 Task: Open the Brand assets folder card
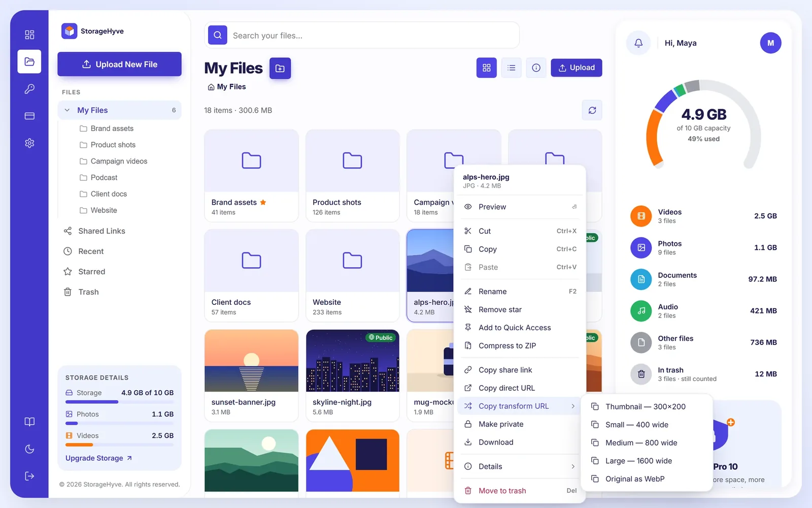click(251, 176)
